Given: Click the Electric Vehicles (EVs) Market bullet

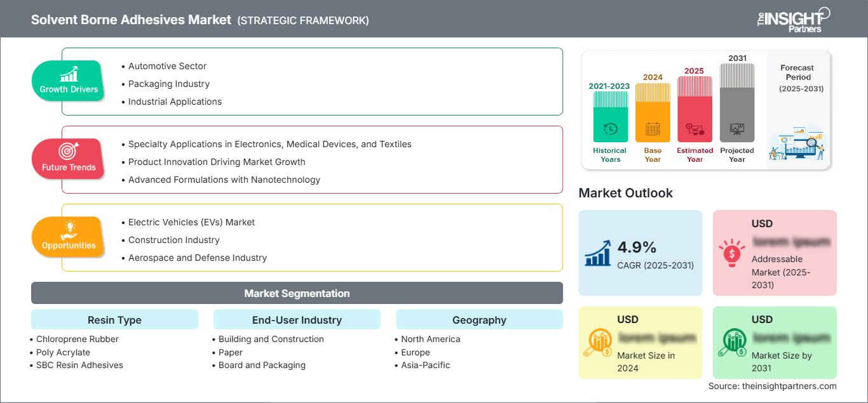Looking at the screenshot, I should 191,222.
